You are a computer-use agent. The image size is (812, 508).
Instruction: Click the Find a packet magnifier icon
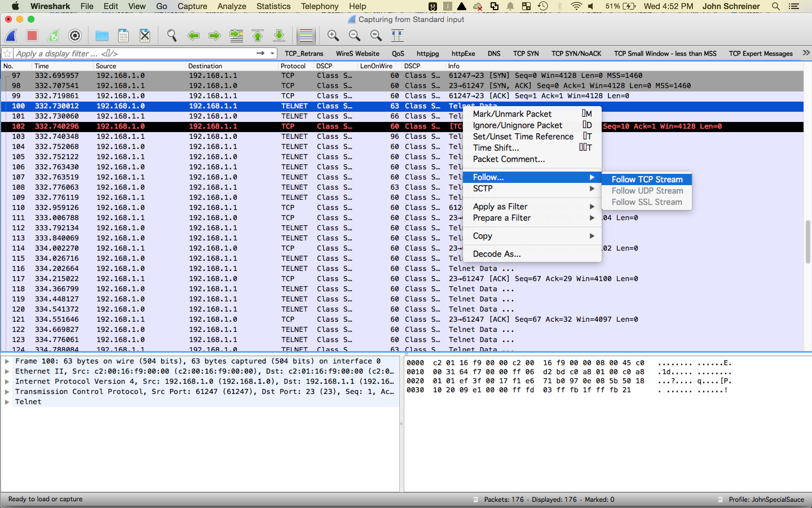172,36
